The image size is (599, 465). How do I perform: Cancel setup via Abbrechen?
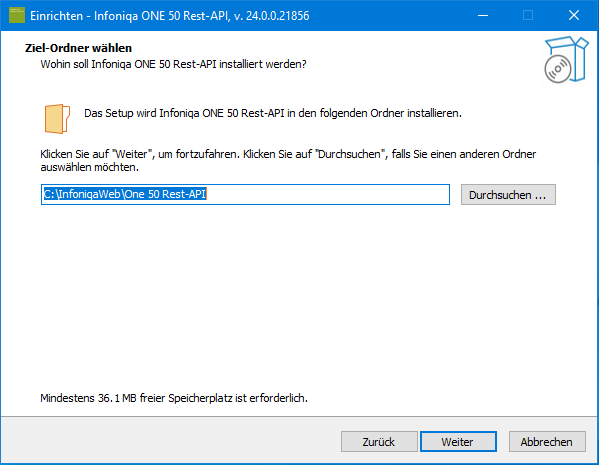[x=547, y=442]
